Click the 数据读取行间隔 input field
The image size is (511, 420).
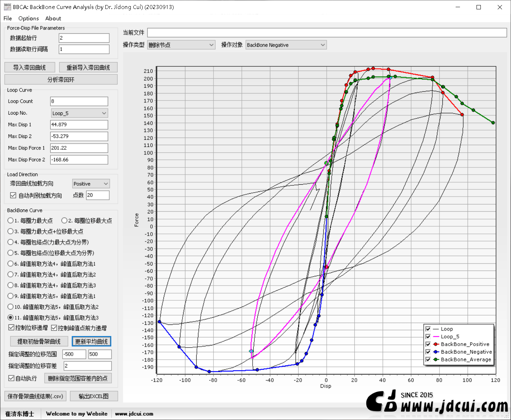coord(84,49)
